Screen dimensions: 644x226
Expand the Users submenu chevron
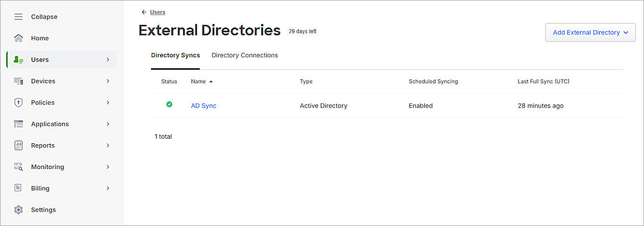tap(108, 60)
